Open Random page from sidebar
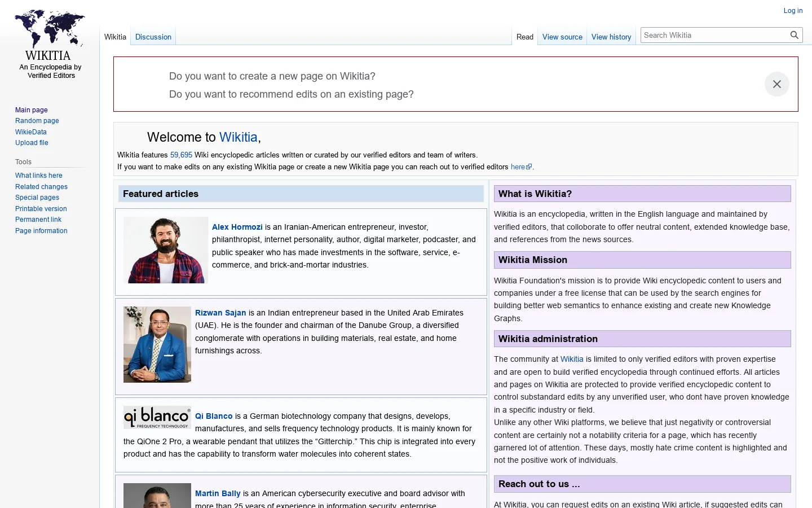 click(x=37, y=121)
